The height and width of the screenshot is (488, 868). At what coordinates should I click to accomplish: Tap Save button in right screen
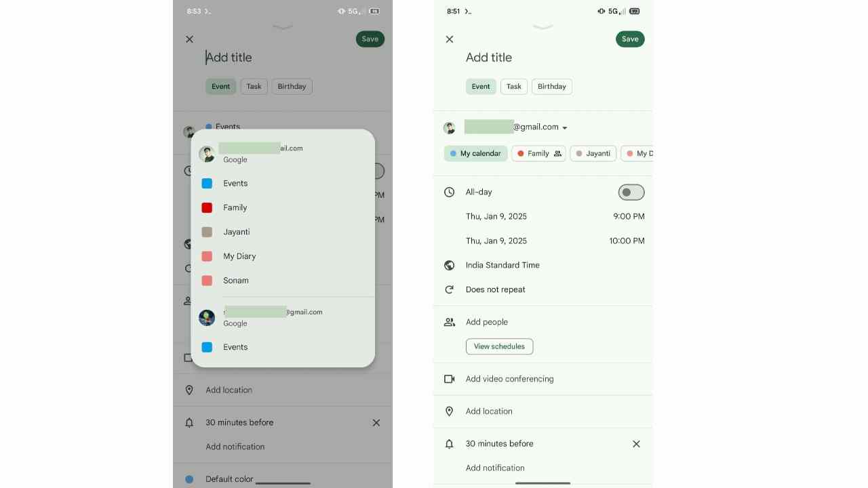click(630, 39)
